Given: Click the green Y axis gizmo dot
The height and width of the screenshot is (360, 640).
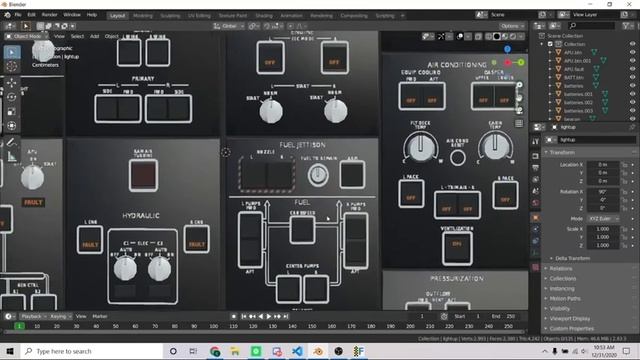Looking at the screenshot, I should pos(521,62).
